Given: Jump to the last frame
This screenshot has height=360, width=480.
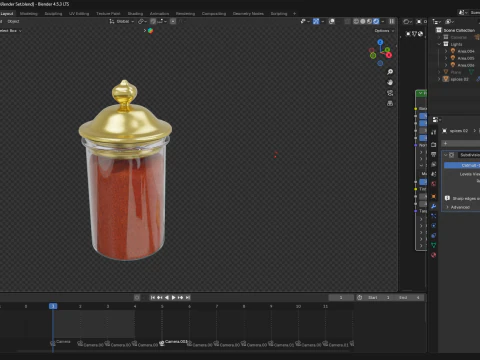Looking at the screenshot, I should pos(188,297).
